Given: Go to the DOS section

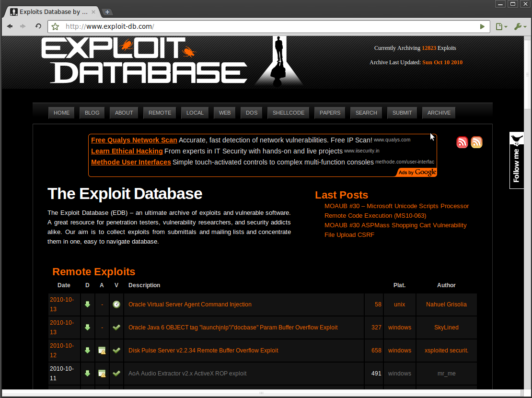Looking at the screenshot, I should [252, 113].
